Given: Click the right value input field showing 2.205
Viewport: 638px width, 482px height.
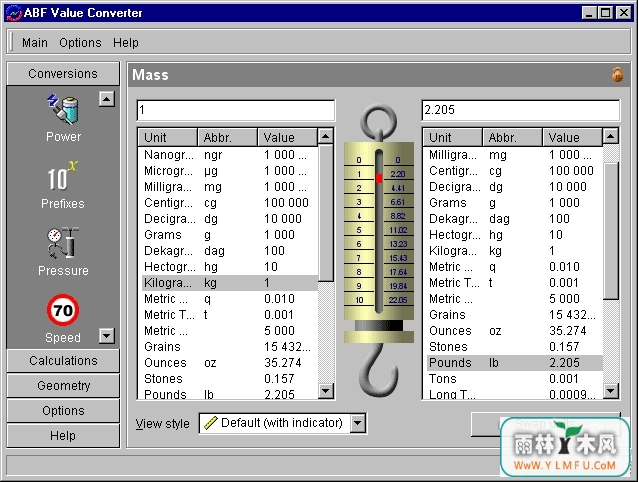Looking at the screenshot, I should click(520, 110).
